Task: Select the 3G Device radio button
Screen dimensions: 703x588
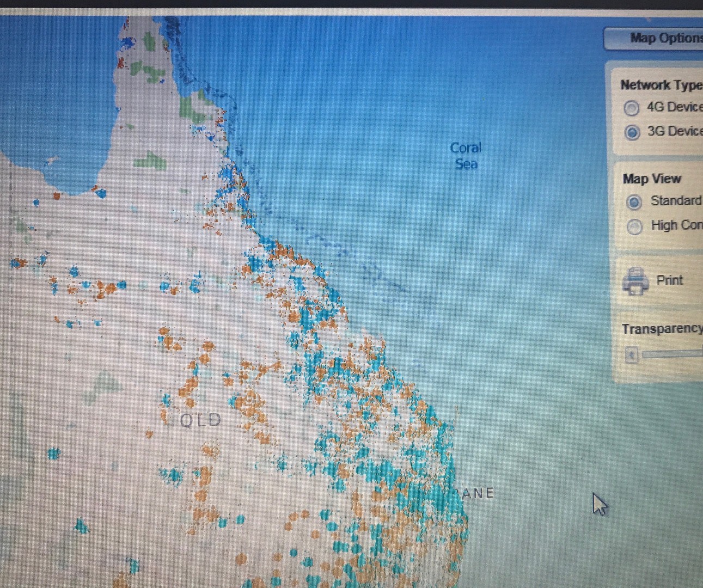Action: coord(632,132)
